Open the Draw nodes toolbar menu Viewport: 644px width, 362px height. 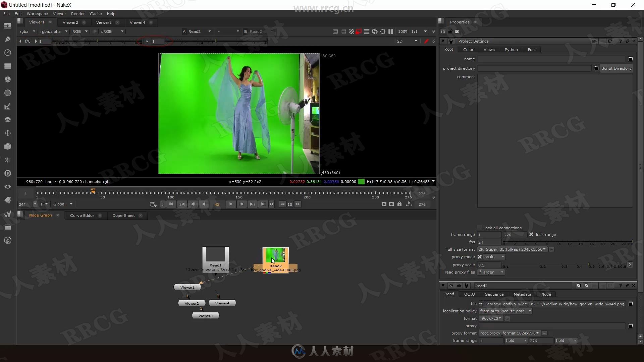pos(8,39)
